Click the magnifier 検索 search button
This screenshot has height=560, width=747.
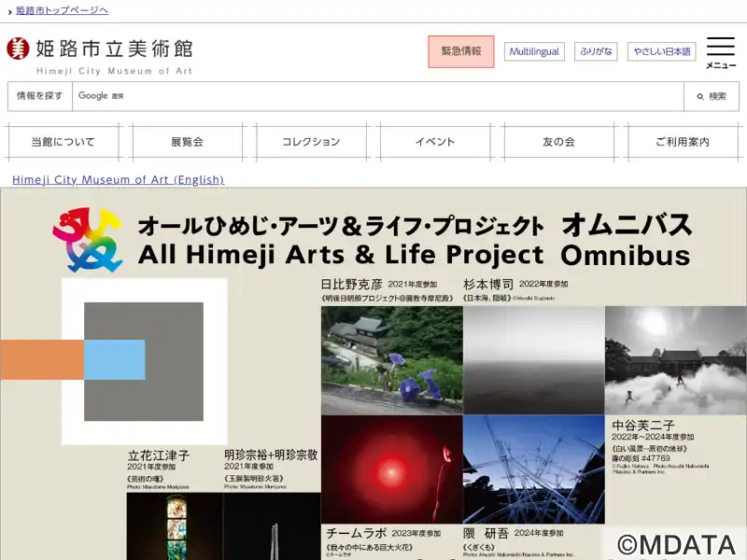click(x=712, y=96)
